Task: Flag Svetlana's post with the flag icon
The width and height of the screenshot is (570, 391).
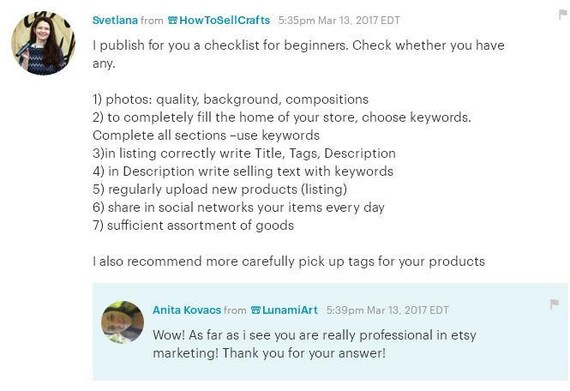Action: [x=563, y=15]
